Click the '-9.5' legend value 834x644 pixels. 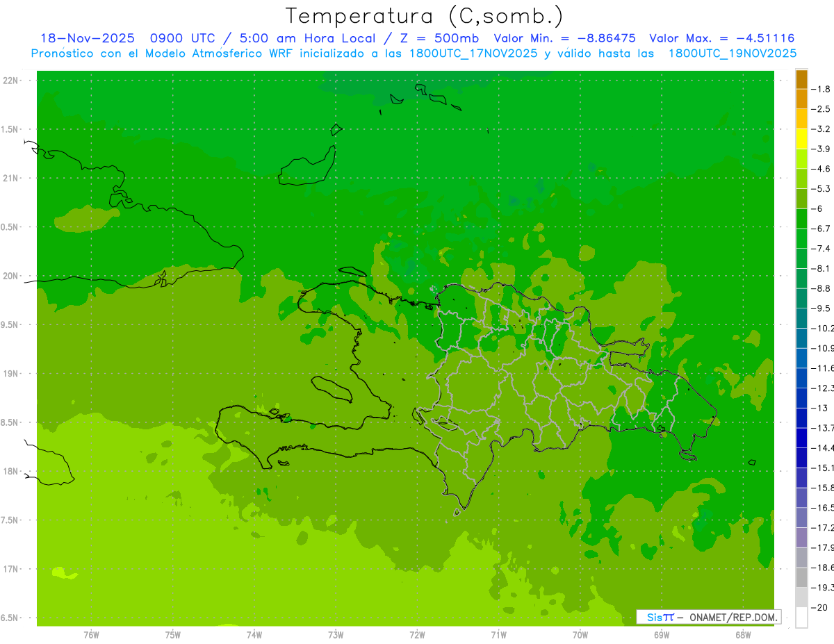point(821,308)
